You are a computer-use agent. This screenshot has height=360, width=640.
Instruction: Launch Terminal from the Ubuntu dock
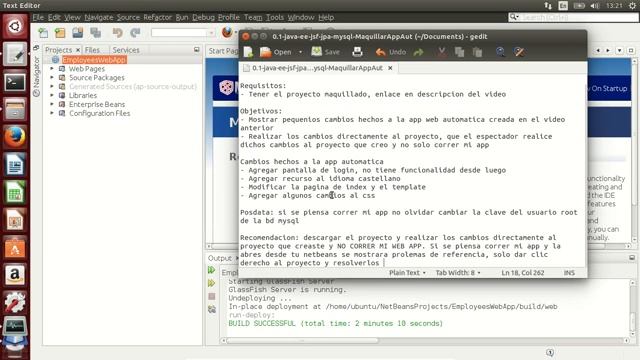pyautogui.click(x=15, y=82)
